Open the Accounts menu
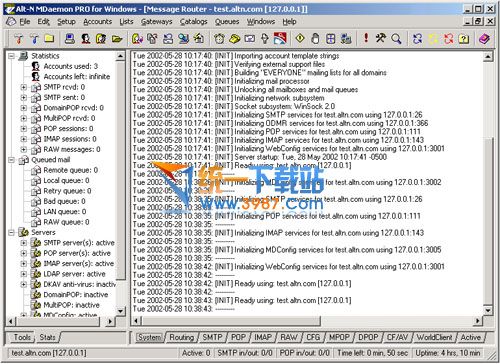This screenshot has width=500, height=364. [97, 22]
